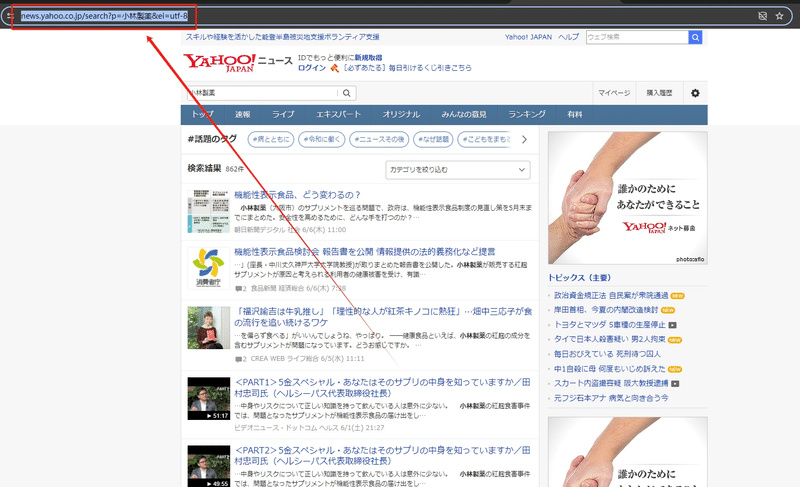Viewport: 800px width, 487px height.
Task: Open topic 岸田首相、今夏の内閣改造検討
Action: click(606, 310)
